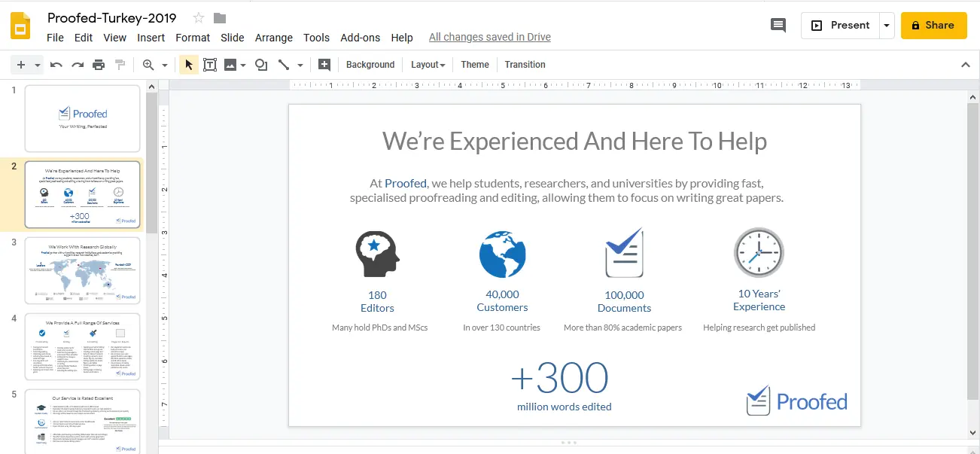Select the clock icon above 10 Years' Experience
Image resolution: width=980 pixels, height=454 pixels.
(759, 252)
